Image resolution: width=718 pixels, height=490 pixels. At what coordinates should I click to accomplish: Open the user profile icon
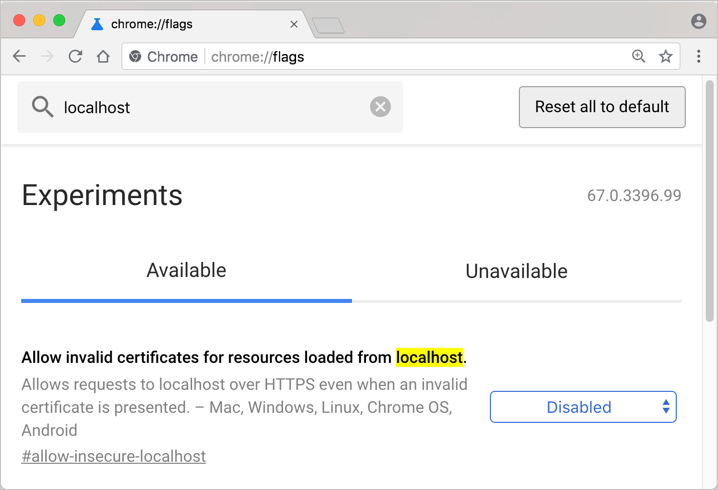pyautogui.click(x=698, y=21)
